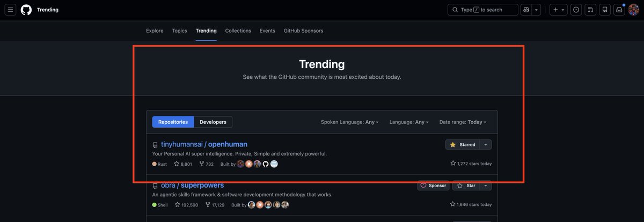Click the Trending title in the header
This screenshot has width=644, height=222.
(x=48, y=10)
